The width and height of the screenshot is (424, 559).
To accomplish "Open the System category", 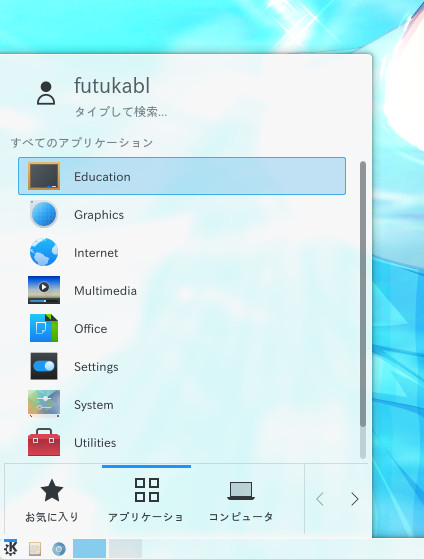I will [x=182, y=404].
